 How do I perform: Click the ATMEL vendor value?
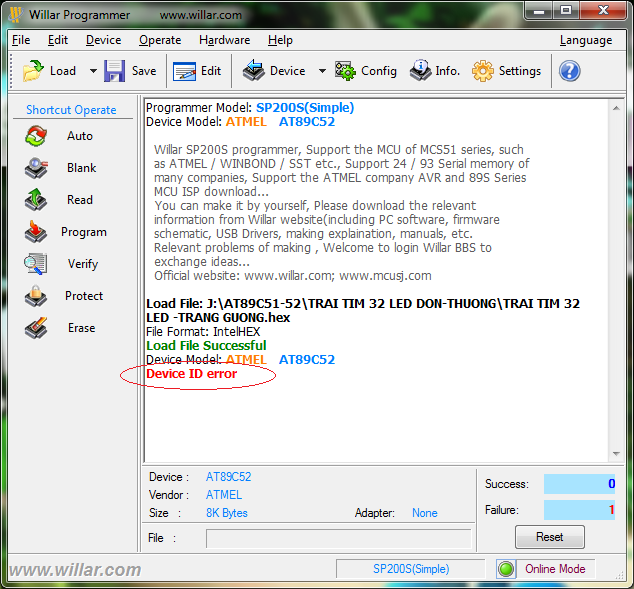pyautogui.click(x=224, y=495)
